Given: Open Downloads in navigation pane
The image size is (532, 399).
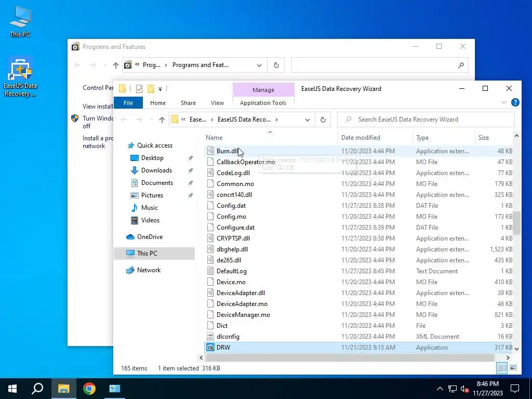Looking at the screenshot, I should (x=156, y=170).
